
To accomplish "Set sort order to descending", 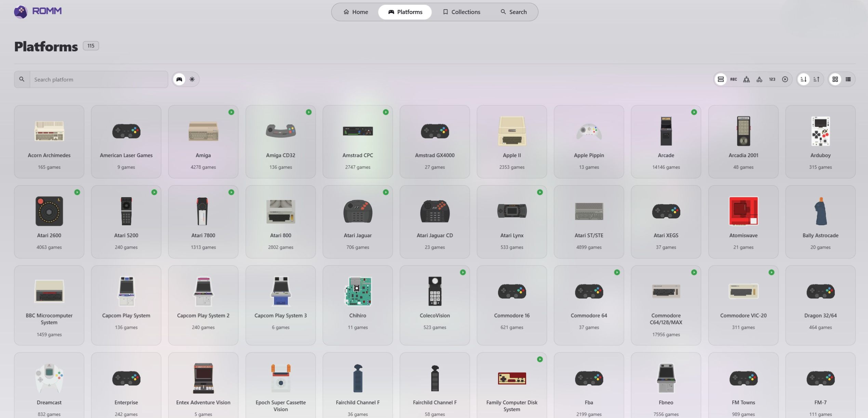I will [x=803, y=79].
